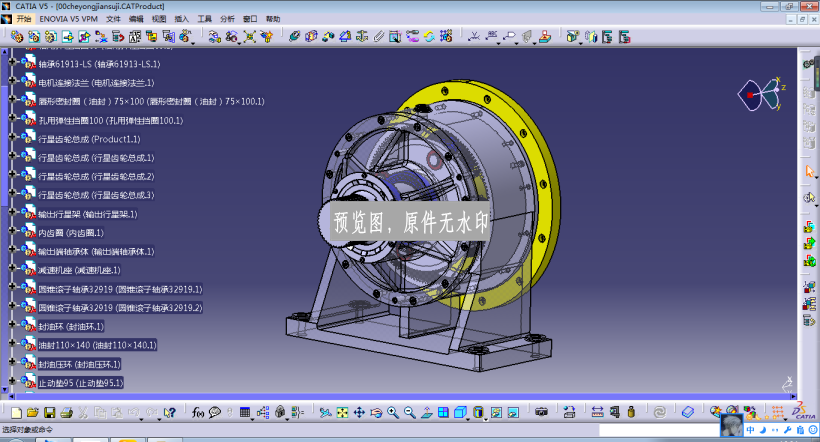Click the Select arrow tool on right toolbar
The height and width of the screenshot is (442, 820).
(810, 172)
